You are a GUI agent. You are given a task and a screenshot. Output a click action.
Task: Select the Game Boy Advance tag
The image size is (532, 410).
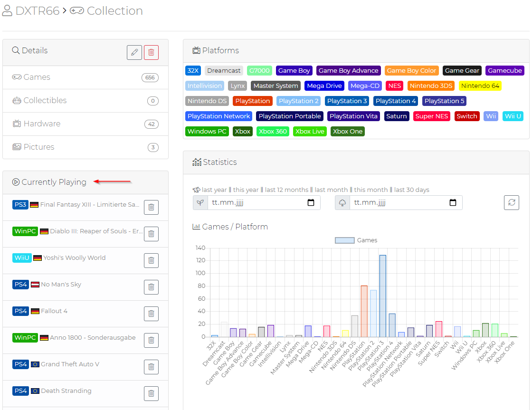(x=349, y=71)
